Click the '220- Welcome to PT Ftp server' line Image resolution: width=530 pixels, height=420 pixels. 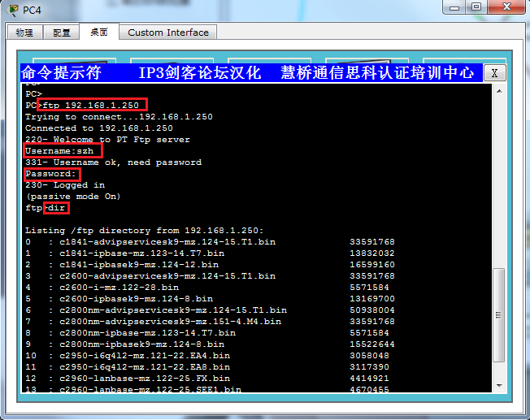(x=107, y=140)
